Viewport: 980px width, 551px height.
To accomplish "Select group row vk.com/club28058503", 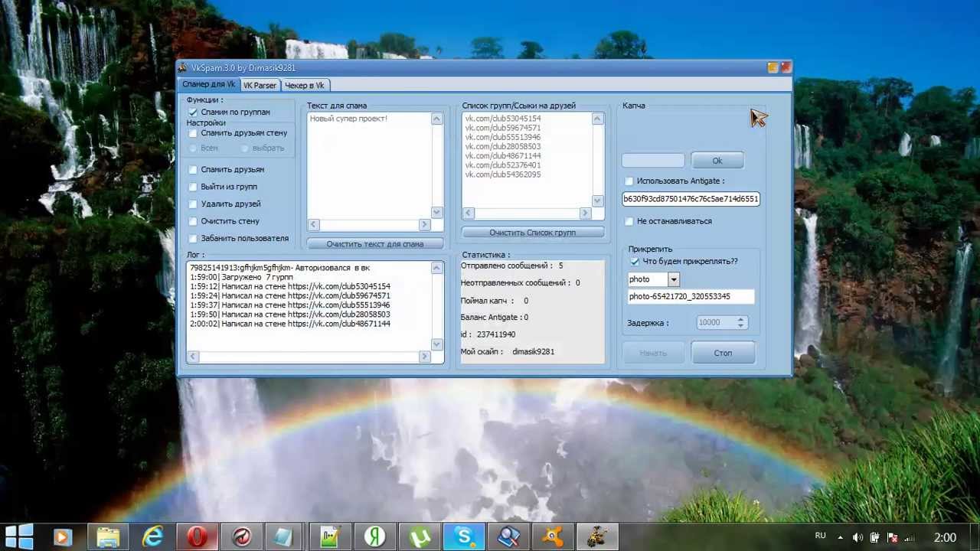I will tap(502, 146).
